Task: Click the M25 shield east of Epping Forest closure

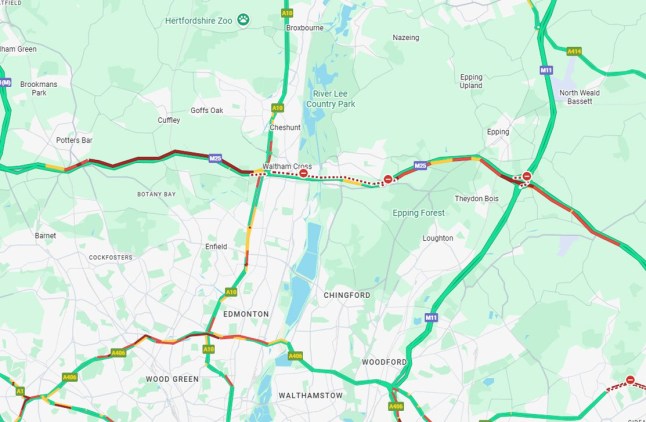Action: pyautogui.click(x=420, y=166)
